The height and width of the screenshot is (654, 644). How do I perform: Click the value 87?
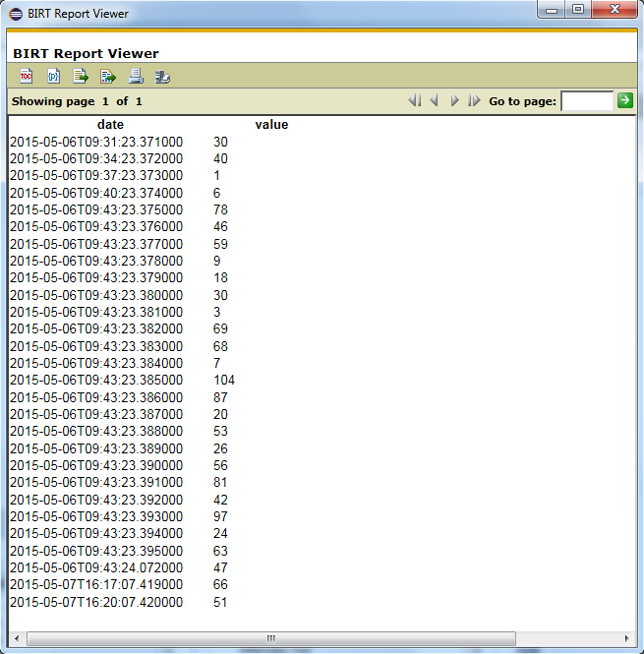coord(220,397)
